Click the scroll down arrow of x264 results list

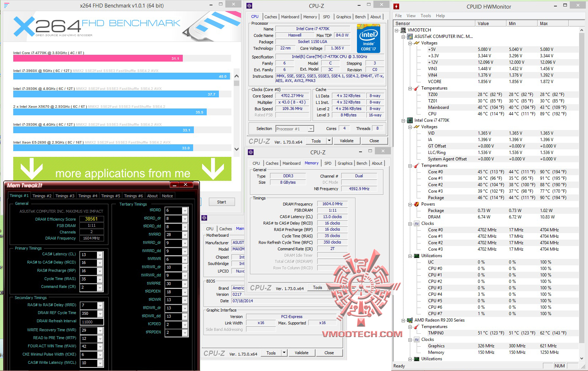click(x=236, y=149)
